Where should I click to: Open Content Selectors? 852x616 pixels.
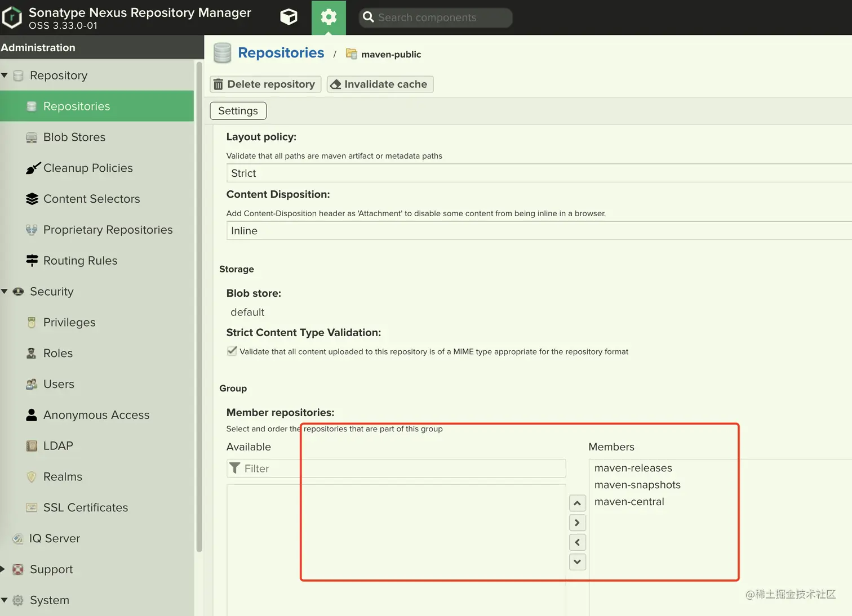click(x=91, y=199)
